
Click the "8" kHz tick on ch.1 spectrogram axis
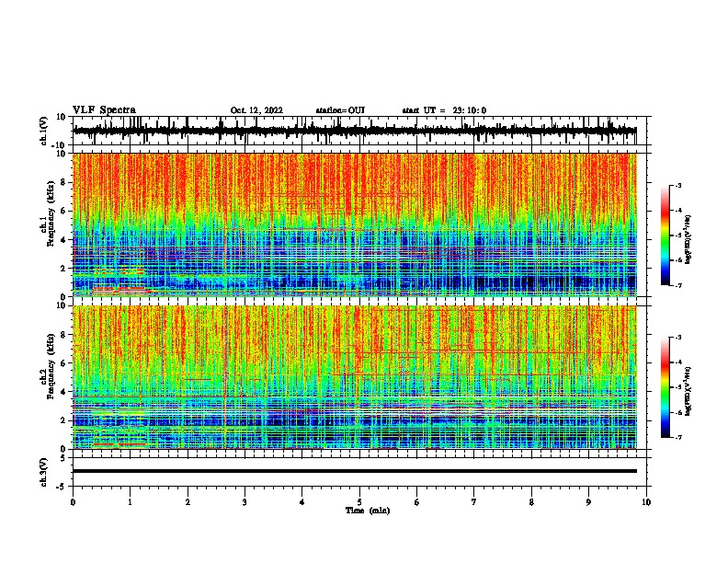pos(64,182)
